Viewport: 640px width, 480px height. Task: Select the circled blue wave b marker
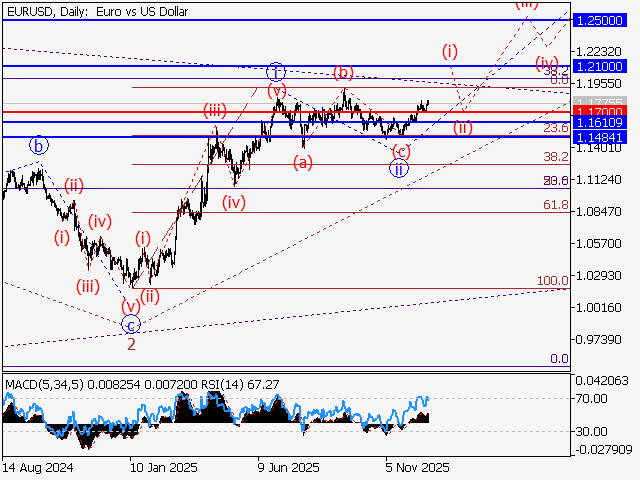click(x=38, y=146)
